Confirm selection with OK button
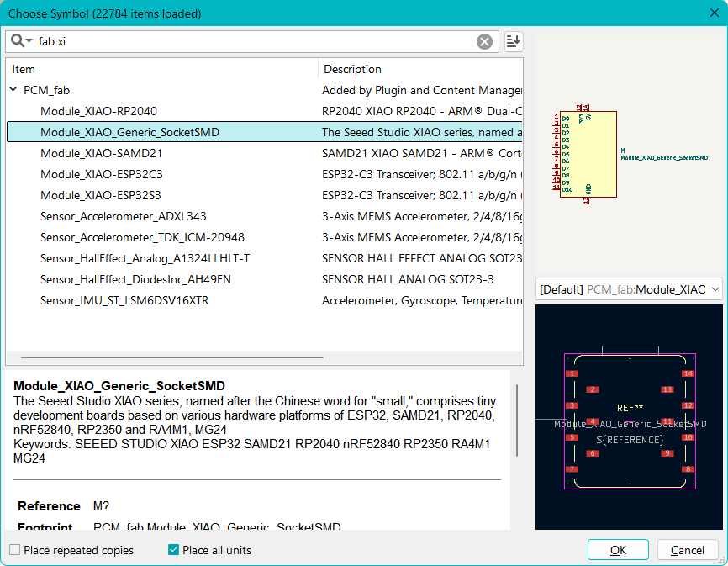Screen dimensions: 728x566 [618, 550]
